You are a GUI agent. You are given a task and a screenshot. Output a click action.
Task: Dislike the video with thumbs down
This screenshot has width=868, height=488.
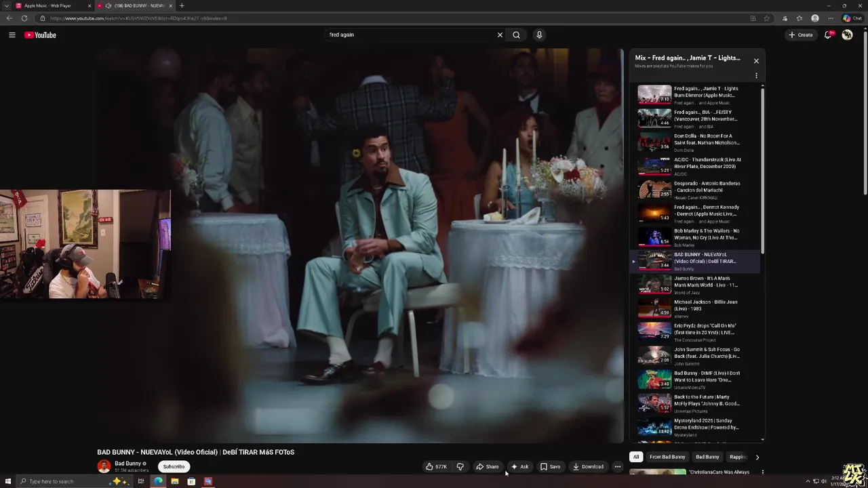(460, 466)
